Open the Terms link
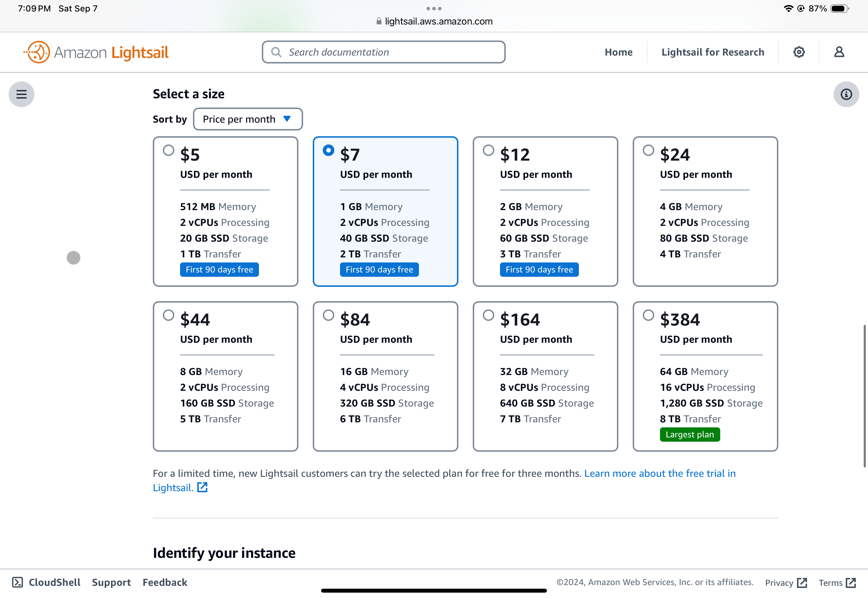 tap(837, 582)
